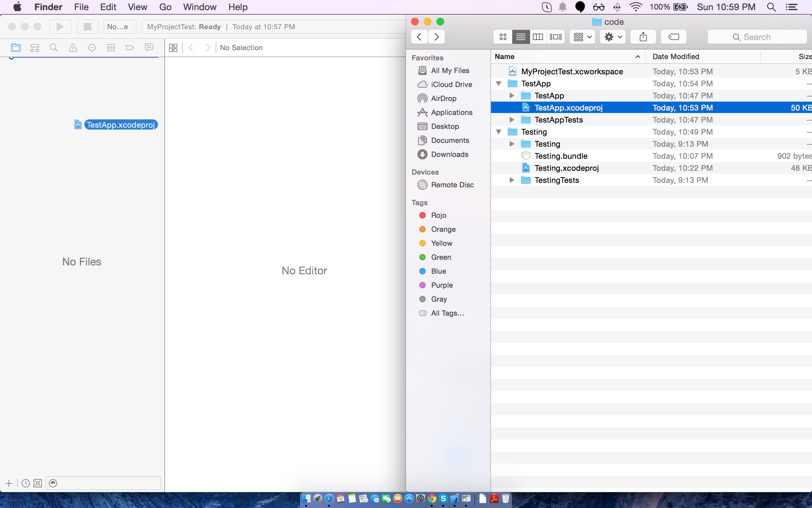
Task: Click the Xcode Stop button
Action: click(x=87, y=27)
